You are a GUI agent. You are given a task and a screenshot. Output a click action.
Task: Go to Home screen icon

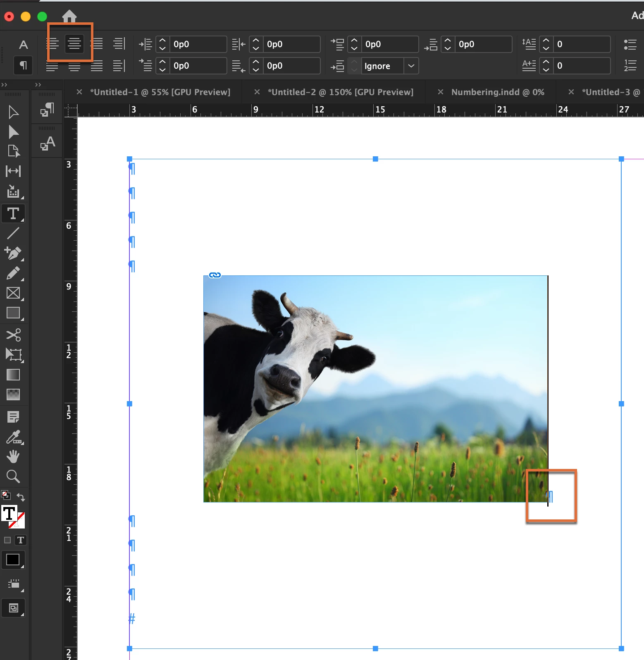tap(69, 16)
